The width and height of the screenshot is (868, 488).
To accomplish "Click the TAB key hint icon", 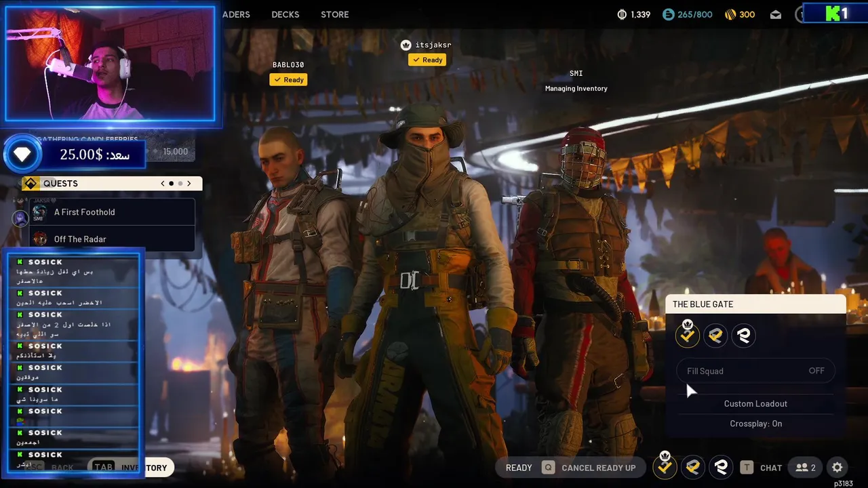I will point(103,468).
